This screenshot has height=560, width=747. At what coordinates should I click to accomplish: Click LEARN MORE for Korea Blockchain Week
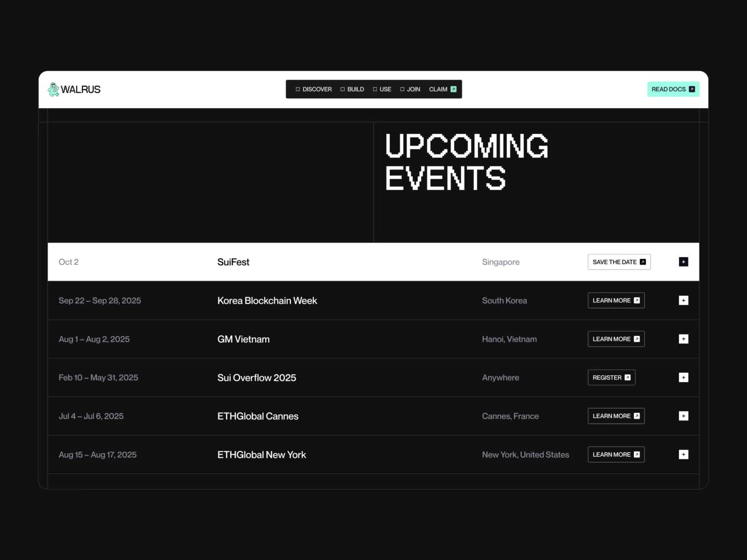pyautogui.click(x=616, y=301)
